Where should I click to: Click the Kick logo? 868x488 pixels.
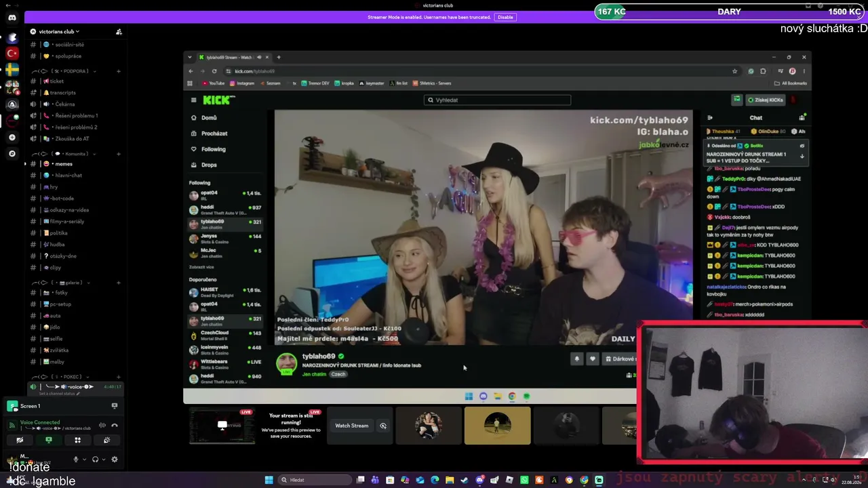pos(218,100)
